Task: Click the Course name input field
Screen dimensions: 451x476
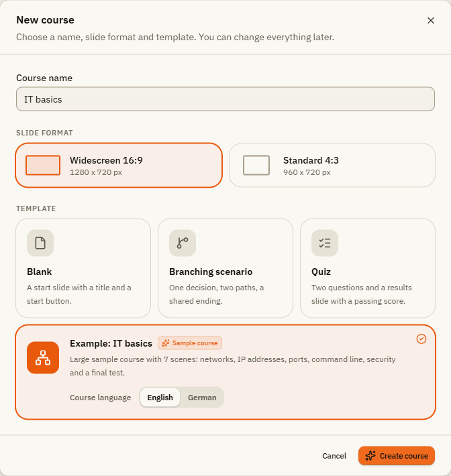Action: click(x=225, y=99)
